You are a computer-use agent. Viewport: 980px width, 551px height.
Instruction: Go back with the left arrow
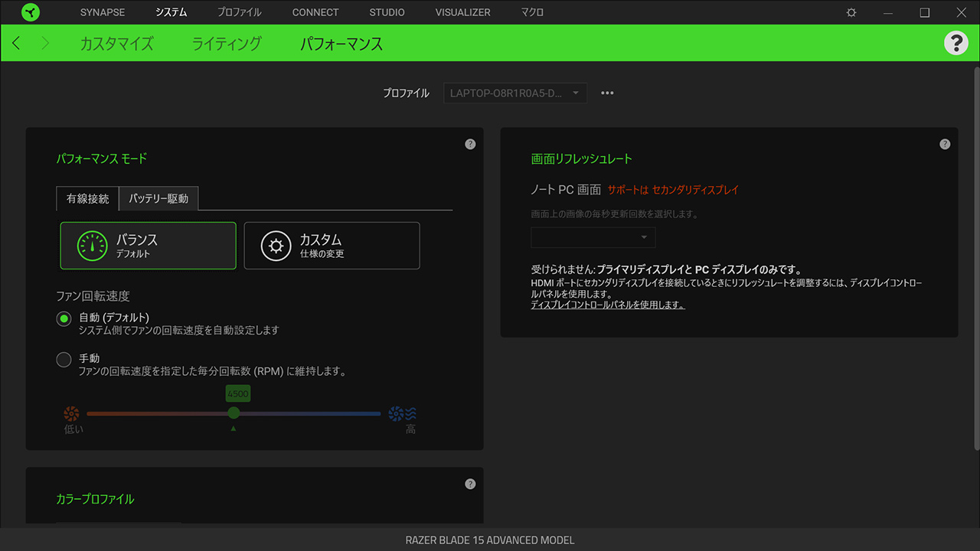(x=16, y=43)
